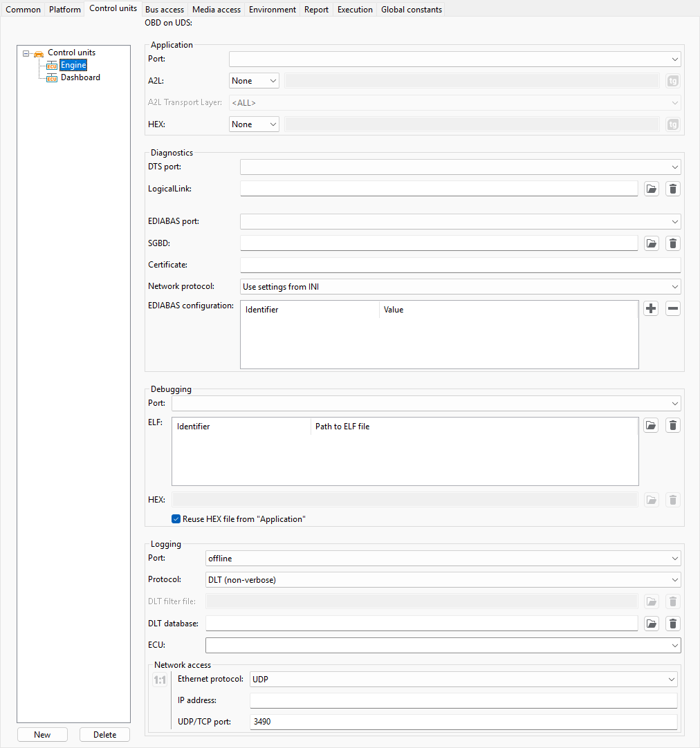
Task: Clear the LogicalLink field with trash icon
Action: (673, 189)
